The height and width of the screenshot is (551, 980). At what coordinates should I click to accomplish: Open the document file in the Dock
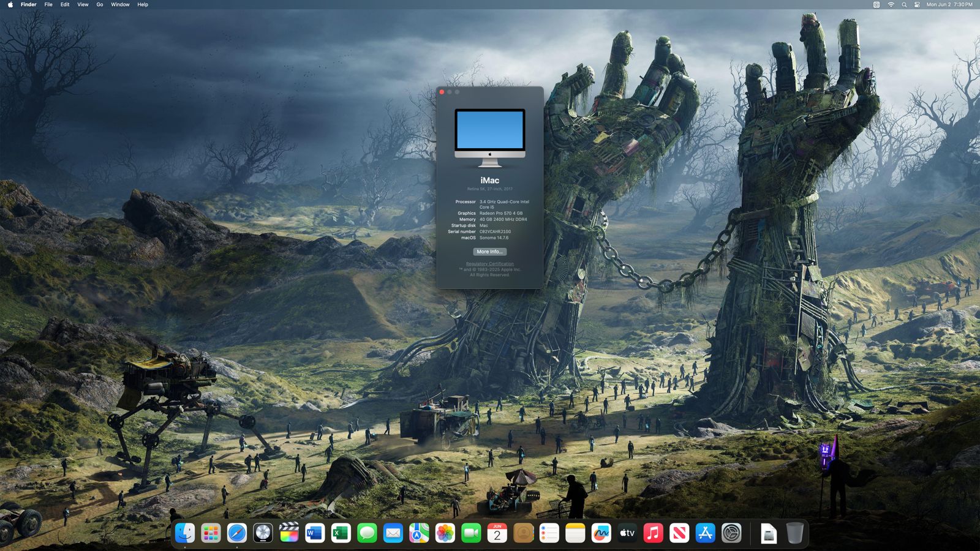click(769, 533)
